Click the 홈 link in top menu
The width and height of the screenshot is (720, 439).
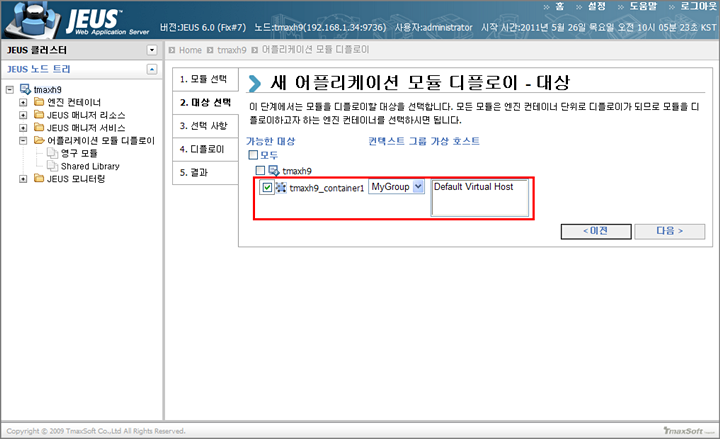tap(560, 6)
